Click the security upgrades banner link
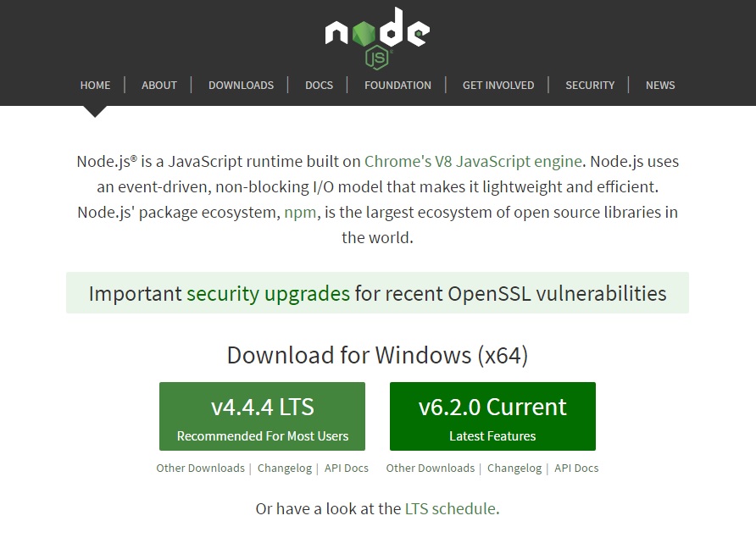This screenshot has width=756, height=560. 268,293
